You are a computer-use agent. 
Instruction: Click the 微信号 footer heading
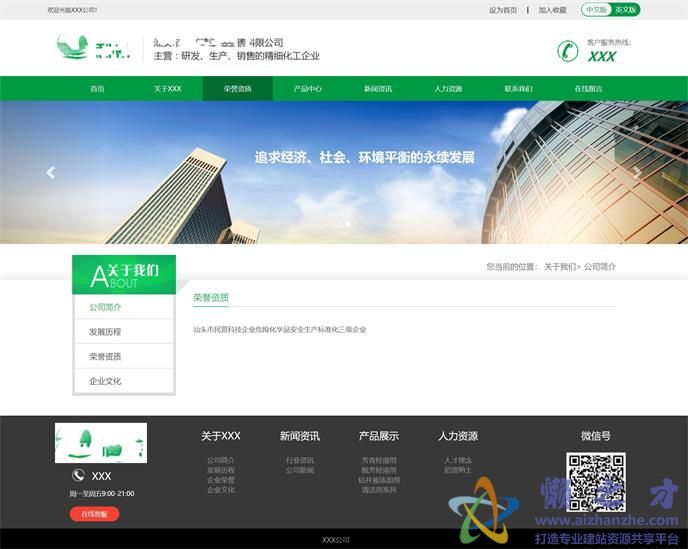point(595,436)
